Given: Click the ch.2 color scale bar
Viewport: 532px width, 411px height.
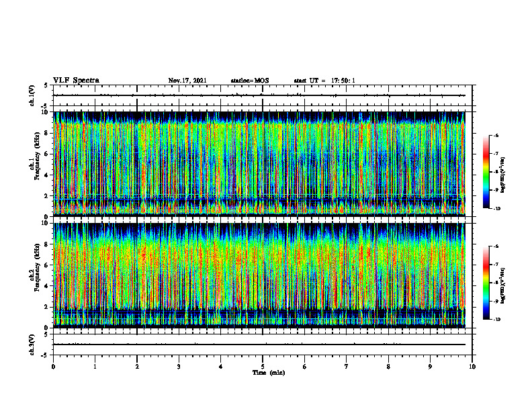Looking at the screenshot, I should point(486,283).
